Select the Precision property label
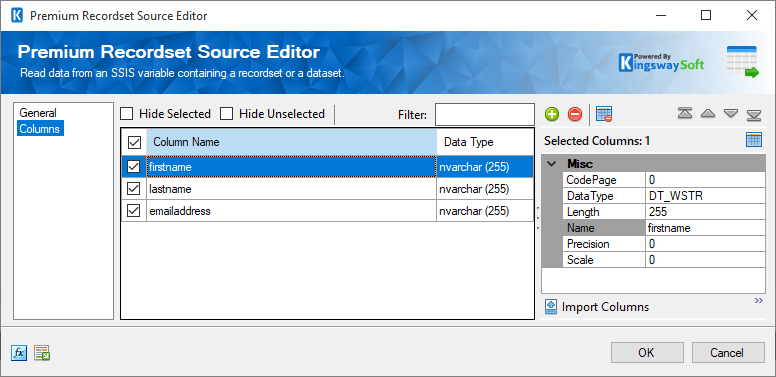Image resolution: width=776 pixels, height=377 pixels. [604, 244]
